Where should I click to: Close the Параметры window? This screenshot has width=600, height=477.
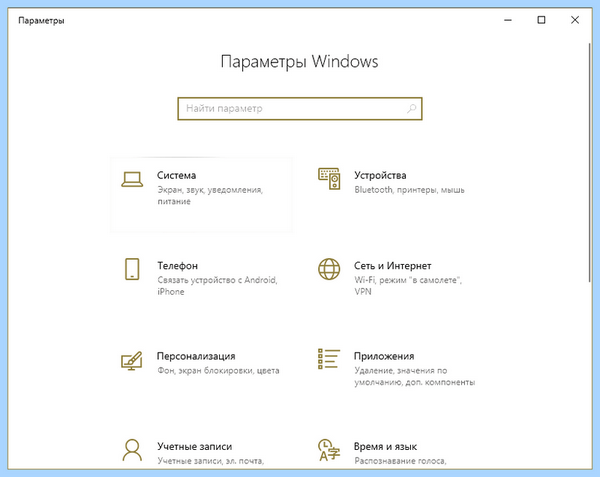tap(575, 20)
